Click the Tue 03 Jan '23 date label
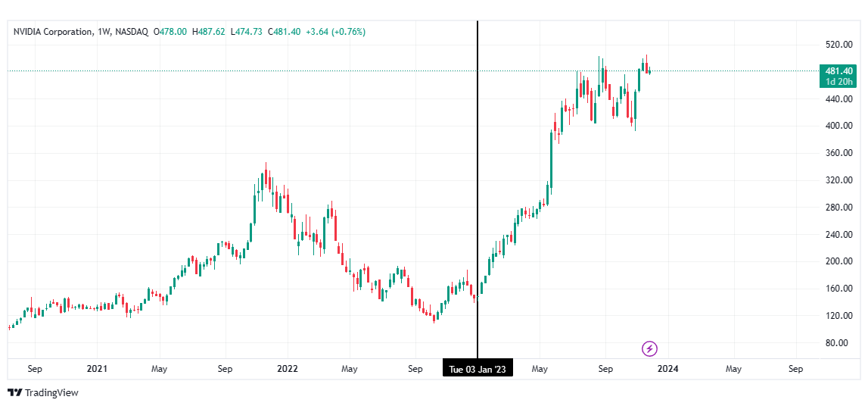 pyautogui.click(x=478, y=368)
